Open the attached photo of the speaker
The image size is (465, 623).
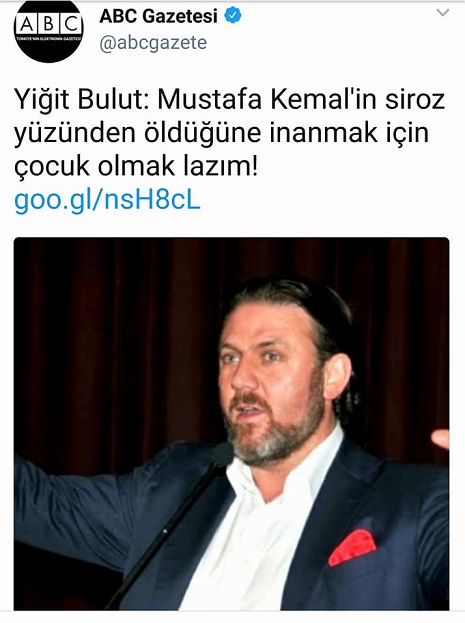pos(232,424)
